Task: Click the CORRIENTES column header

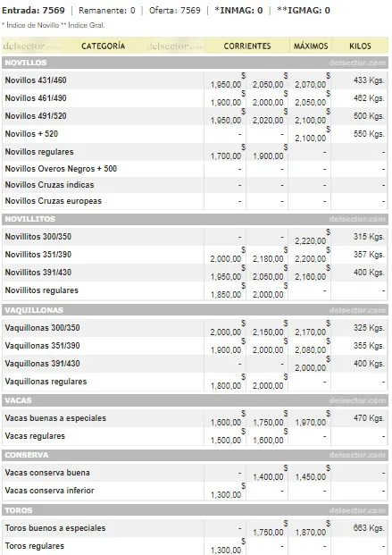Action: (x=247, y=46)
